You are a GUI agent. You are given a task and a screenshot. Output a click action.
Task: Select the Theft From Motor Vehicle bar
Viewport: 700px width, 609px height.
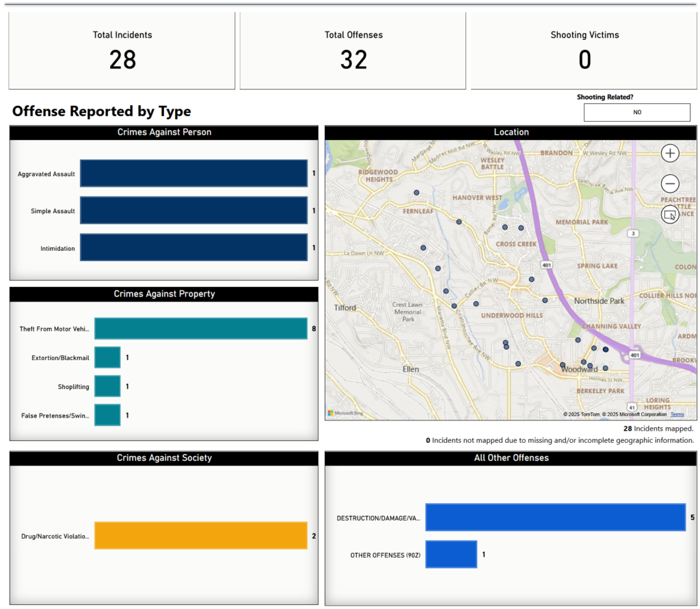click(x=200, y=329)
